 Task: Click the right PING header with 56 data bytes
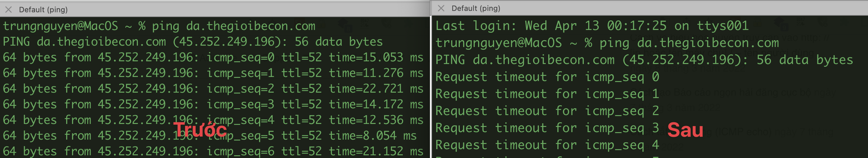click(x=644, y=60)
